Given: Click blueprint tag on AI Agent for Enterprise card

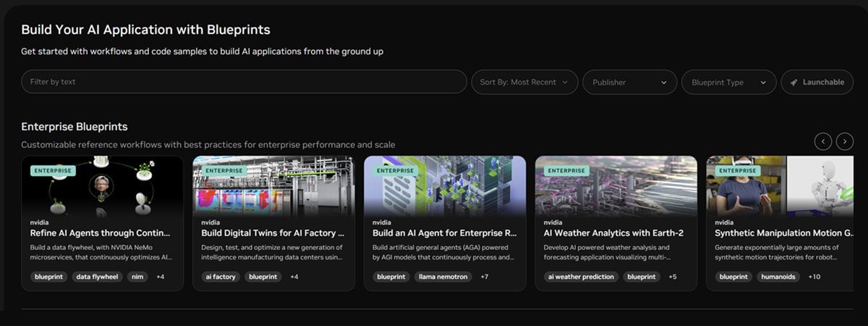Looking at the screenshot, I should pos(391,277).
